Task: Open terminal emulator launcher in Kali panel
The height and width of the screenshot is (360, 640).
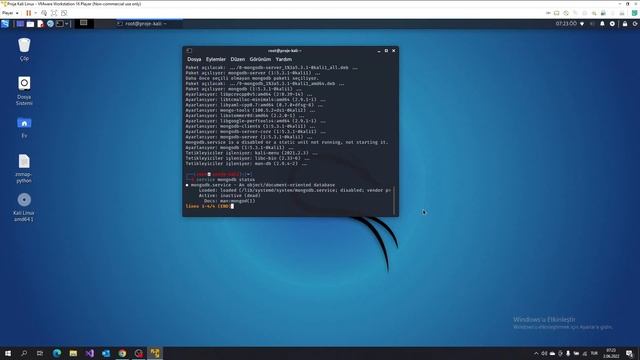Action: click(x=60, y=24)
